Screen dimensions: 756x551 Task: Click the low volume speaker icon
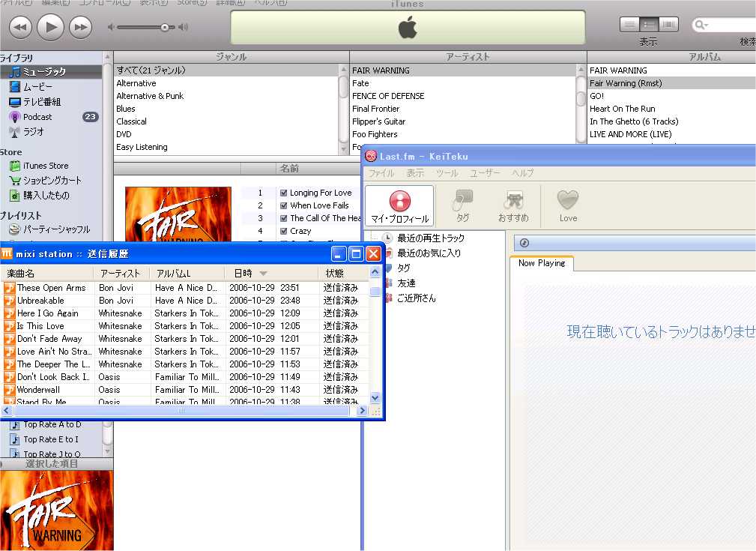(x=111, y=27)
